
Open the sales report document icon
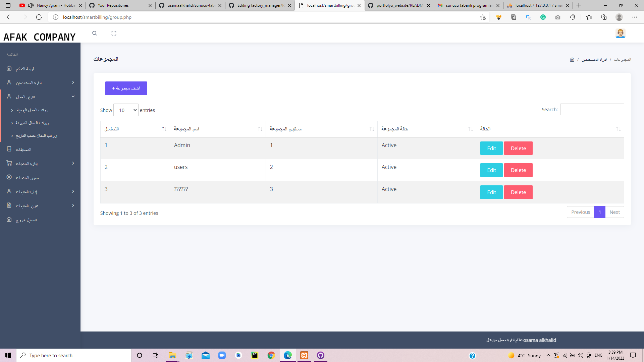pyautogui.click(x=9, y=205)
